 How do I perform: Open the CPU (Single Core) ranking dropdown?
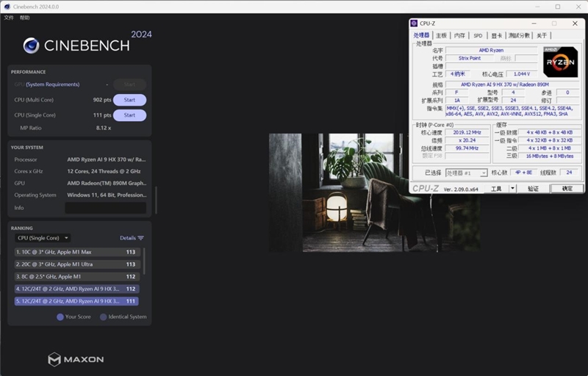[x=43, y=238]
